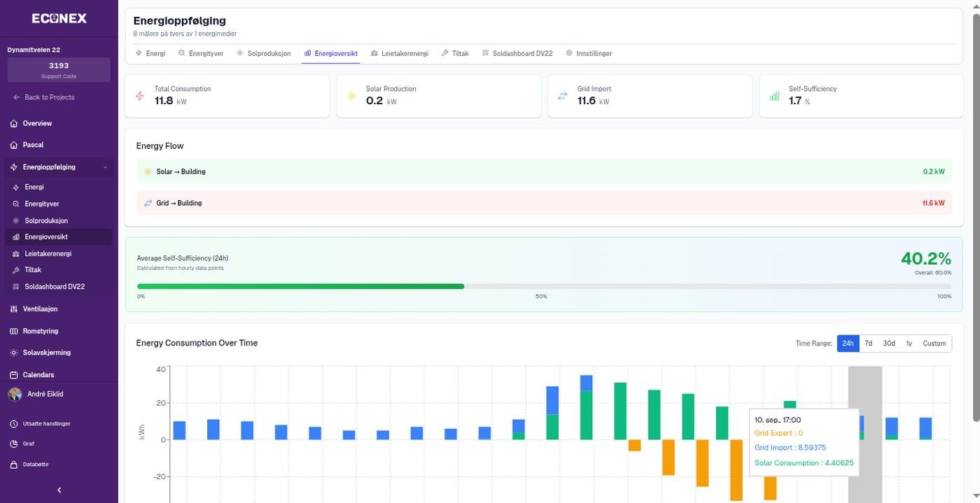Click the clock icon for Utsatte handlinger
This screenshot has width=980, height=503.
click(14, 423)
